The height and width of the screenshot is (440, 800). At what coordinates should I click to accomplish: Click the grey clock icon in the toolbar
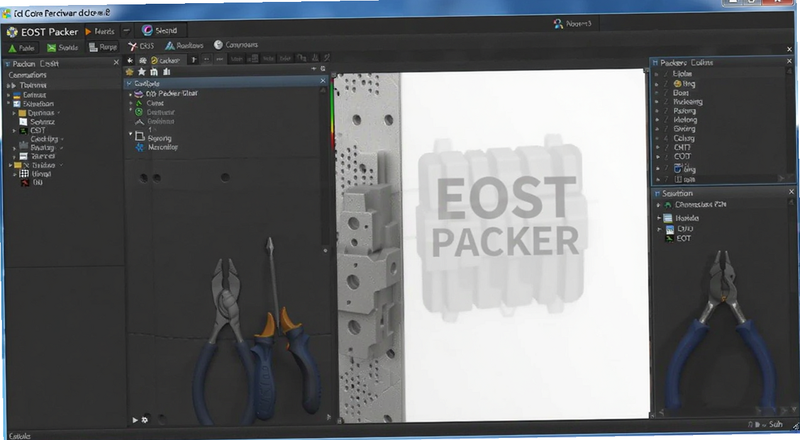click(218, 45)
